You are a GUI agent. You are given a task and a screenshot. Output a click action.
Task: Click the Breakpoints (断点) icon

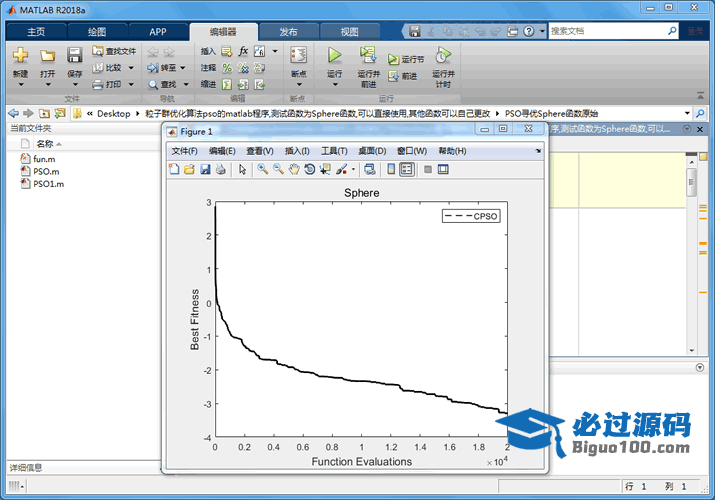(x=299, y=55)
